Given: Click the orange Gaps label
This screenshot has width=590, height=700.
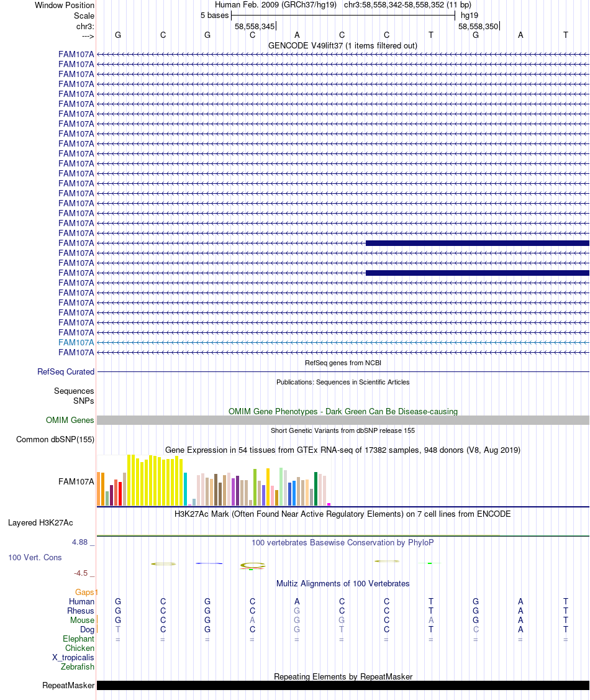Looking at the screenshot, I should 84,592.
